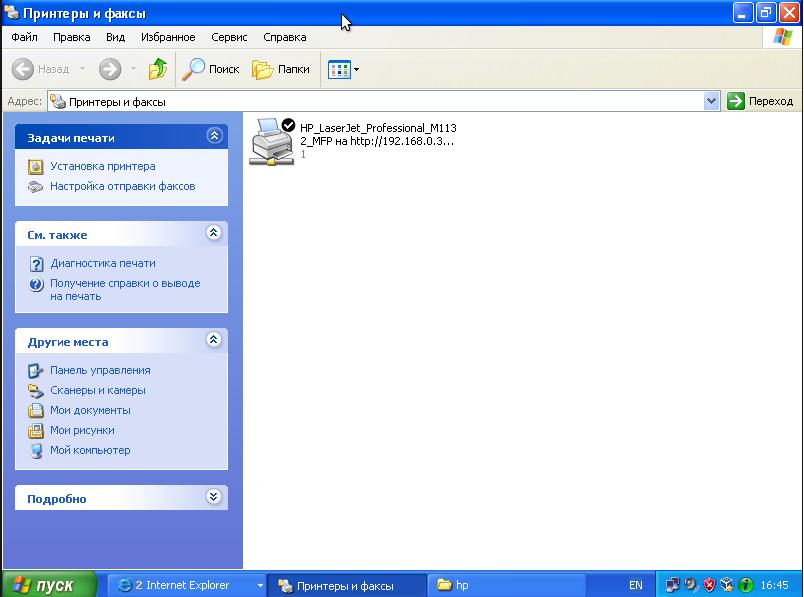The height and width of the screenshot is (597, 804).
Task: Switch to the hp folder taskbar button
Action: point(506,585)
